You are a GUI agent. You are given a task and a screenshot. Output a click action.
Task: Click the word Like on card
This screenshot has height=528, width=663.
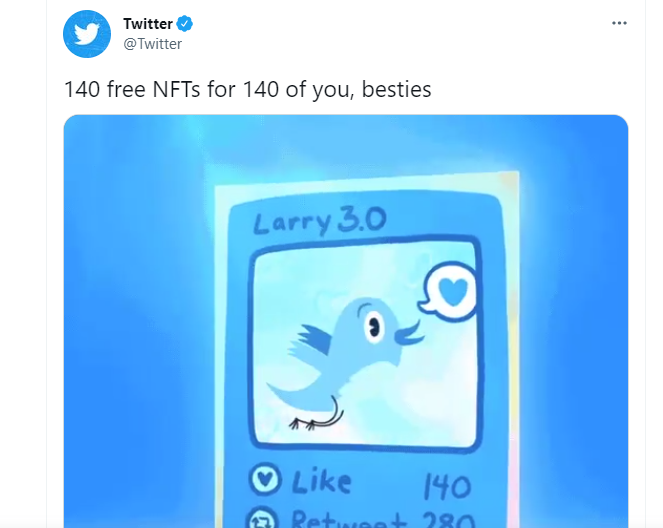(321, 481)
